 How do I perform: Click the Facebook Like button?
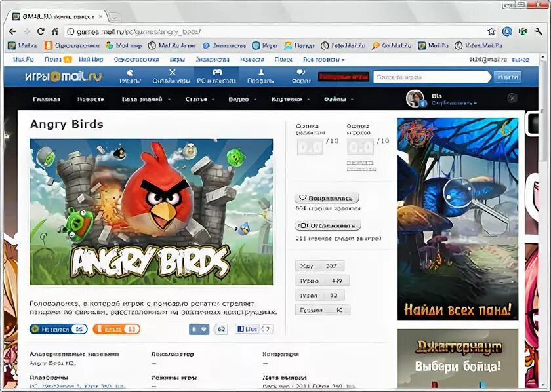247,329
